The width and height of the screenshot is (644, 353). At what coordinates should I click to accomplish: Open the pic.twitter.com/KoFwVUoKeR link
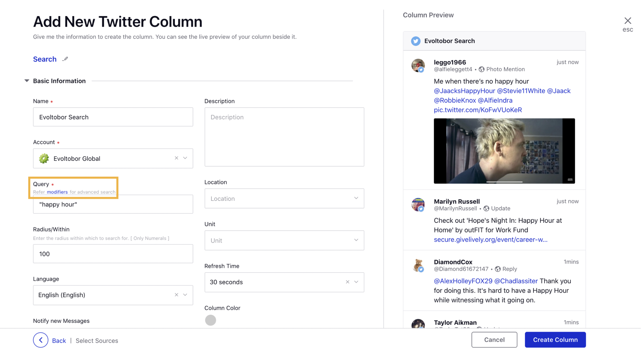478,110
